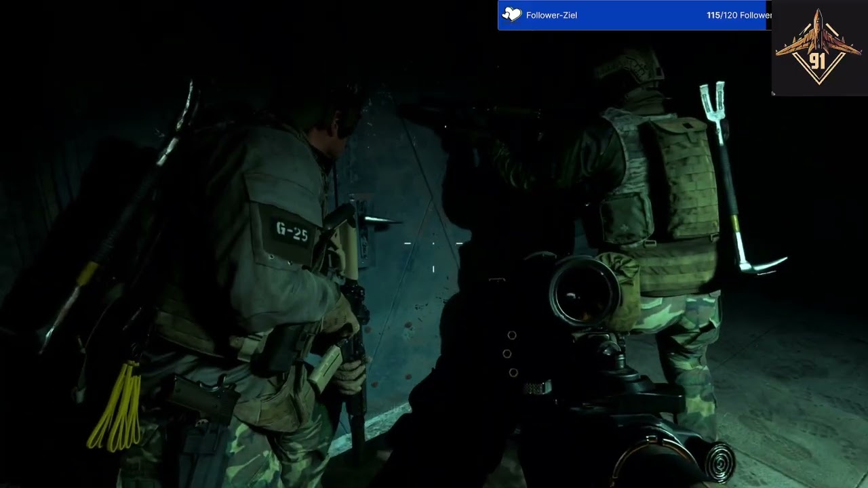Click the jet logo with number 91
The width and height of the screenshot is (868, 488).
(818, 47)
